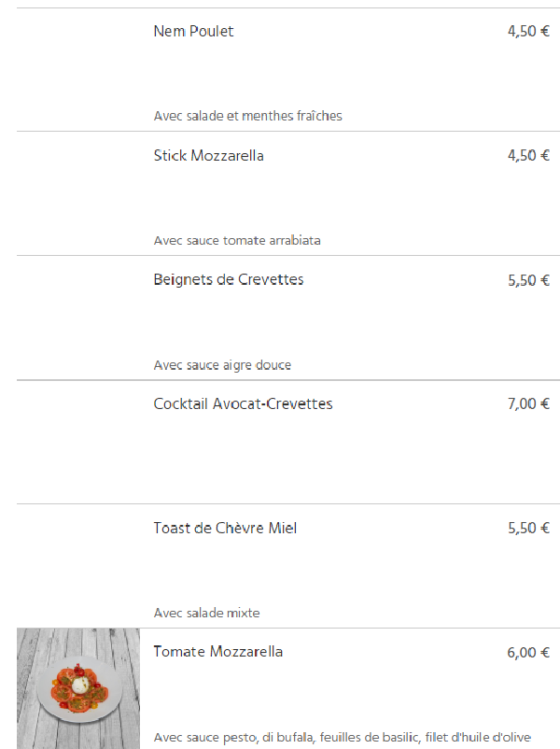560x749 pixels.
Task: Click the 6,00 € Tomate Mozzarella price
Action: 528,652
